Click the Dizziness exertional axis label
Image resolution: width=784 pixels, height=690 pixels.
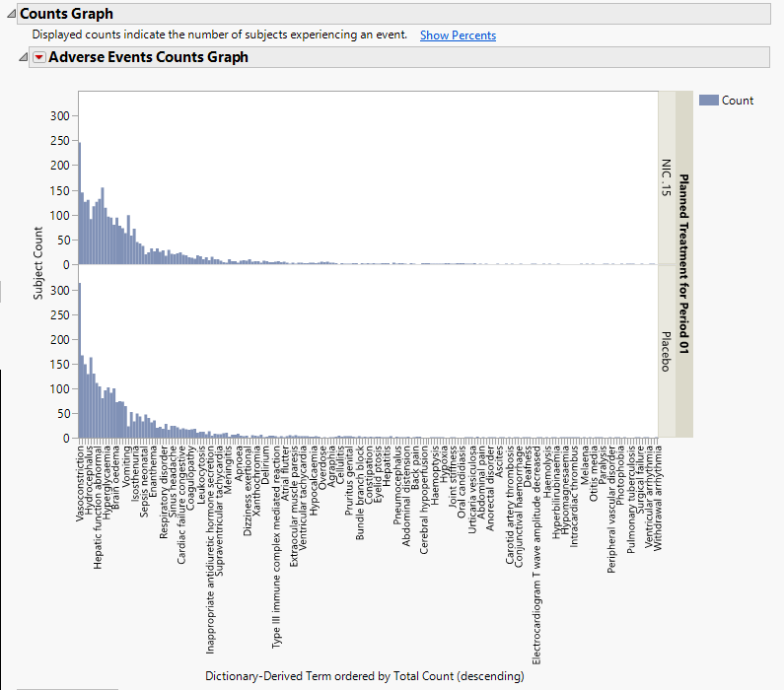[x=248, y=491]
